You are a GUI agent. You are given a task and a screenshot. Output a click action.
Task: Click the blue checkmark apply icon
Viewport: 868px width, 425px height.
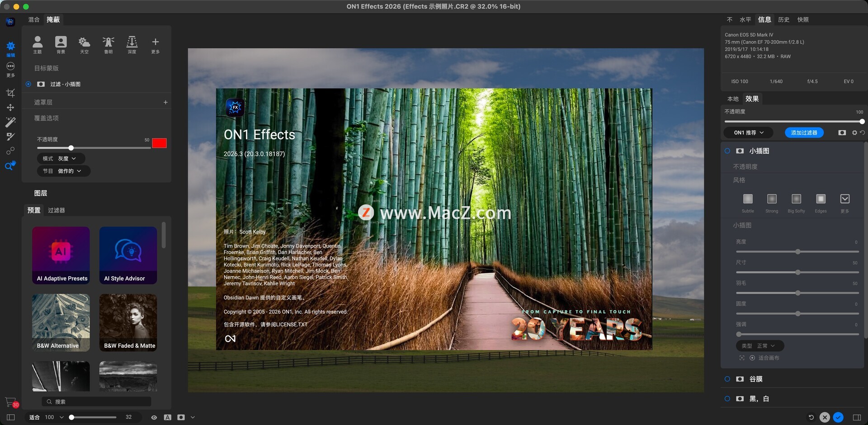pos(838,417)
